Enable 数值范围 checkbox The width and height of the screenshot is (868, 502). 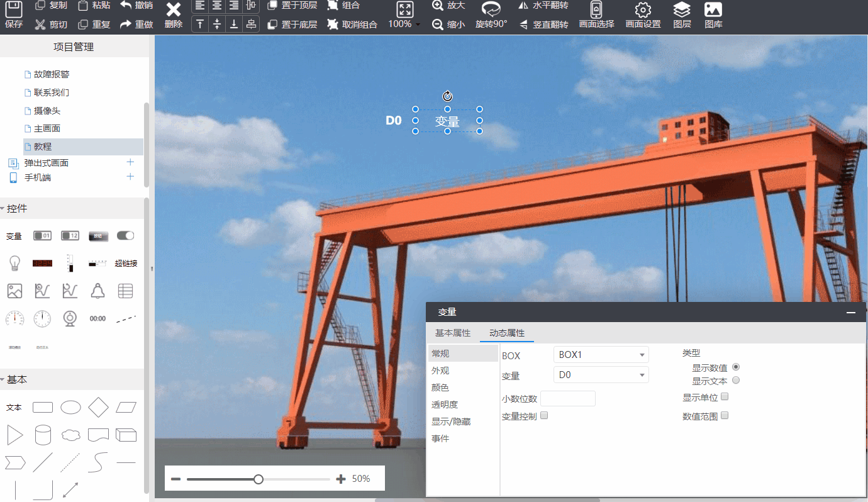pos(725,415)
